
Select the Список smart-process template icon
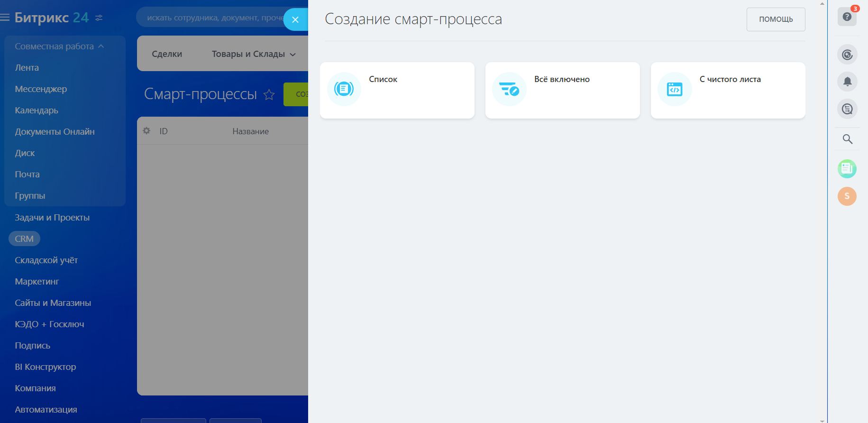(344, 89)
